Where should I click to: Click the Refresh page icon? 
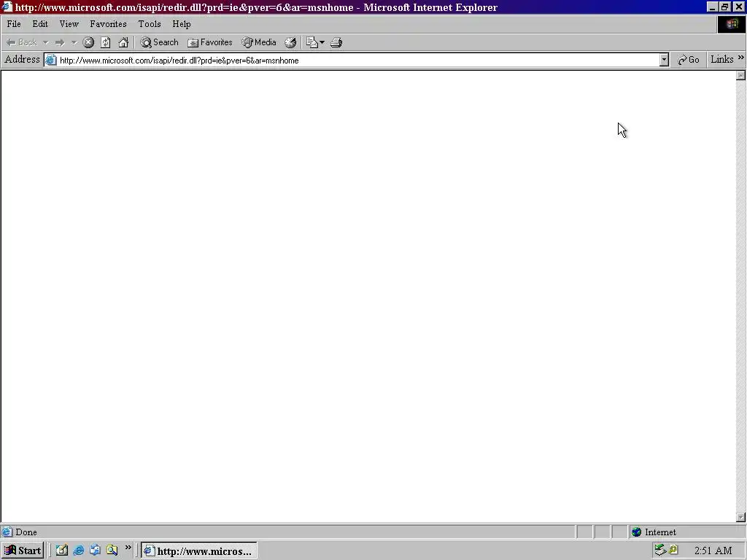point(105,42)
